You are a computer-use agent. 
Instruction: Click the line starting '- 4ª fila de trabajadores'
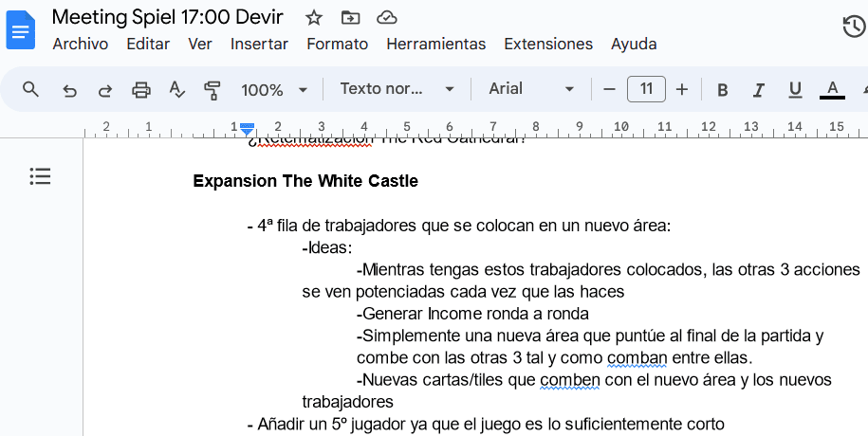pyautogui.click(x=459, y=226)
